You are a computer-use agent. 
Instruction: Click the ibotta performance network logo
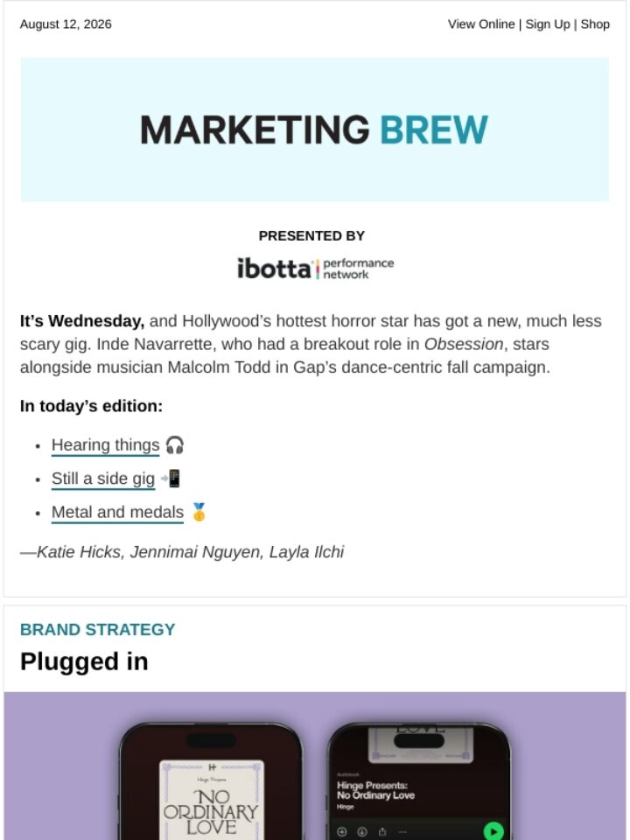coord(315,269)
